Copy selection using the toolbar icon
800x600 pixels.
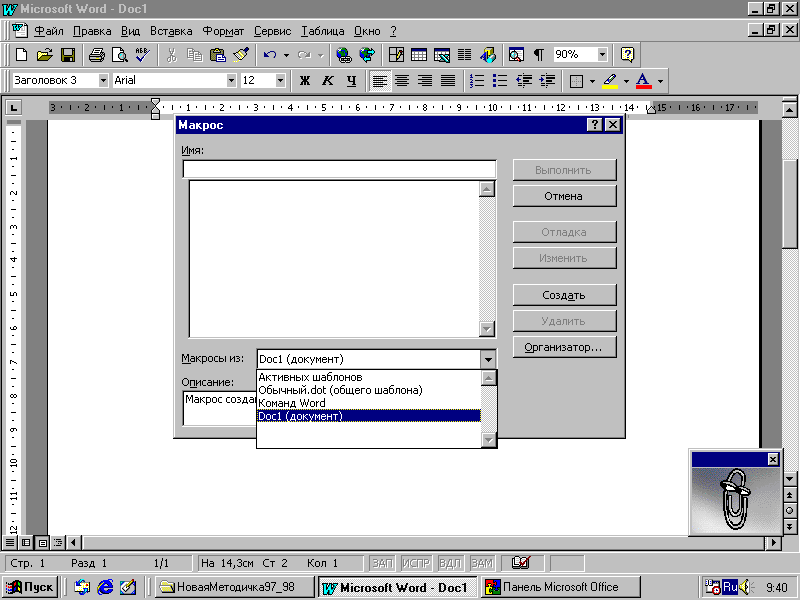click(x=194, y=55)
